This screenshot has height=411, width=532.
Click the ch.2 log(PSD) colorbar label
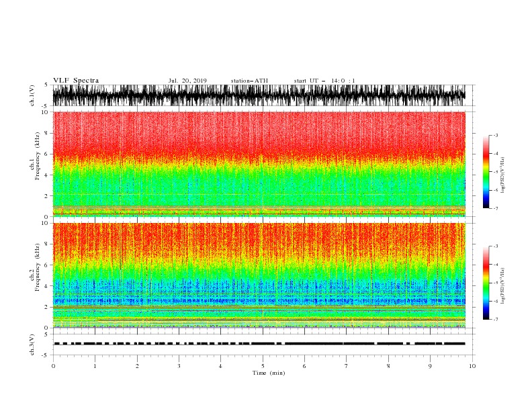[x=502, y=285]
